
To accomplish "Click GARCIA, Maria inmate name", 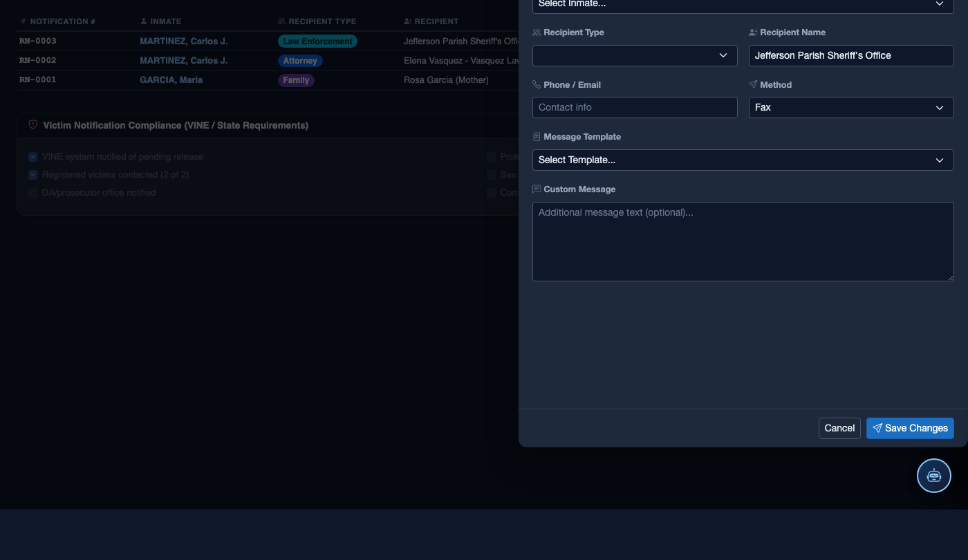I will tap(171, 80).
